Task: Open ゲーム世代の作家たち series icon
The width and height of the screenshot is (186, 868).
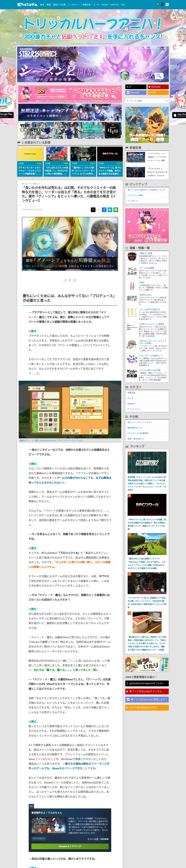Action: coord(132,312)
